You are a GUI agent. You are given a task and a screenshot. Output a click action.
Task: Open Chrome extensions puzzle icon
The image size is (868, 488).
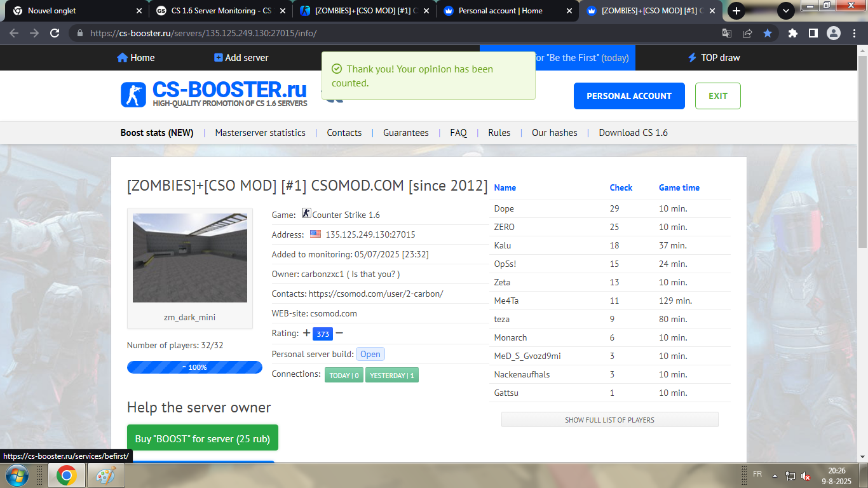[792, 33]
